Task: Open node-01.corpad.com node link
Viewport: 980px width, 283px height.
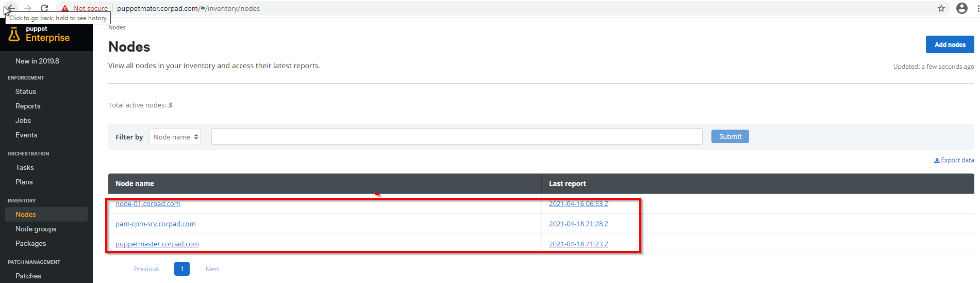Action: [x=148, y=203]
